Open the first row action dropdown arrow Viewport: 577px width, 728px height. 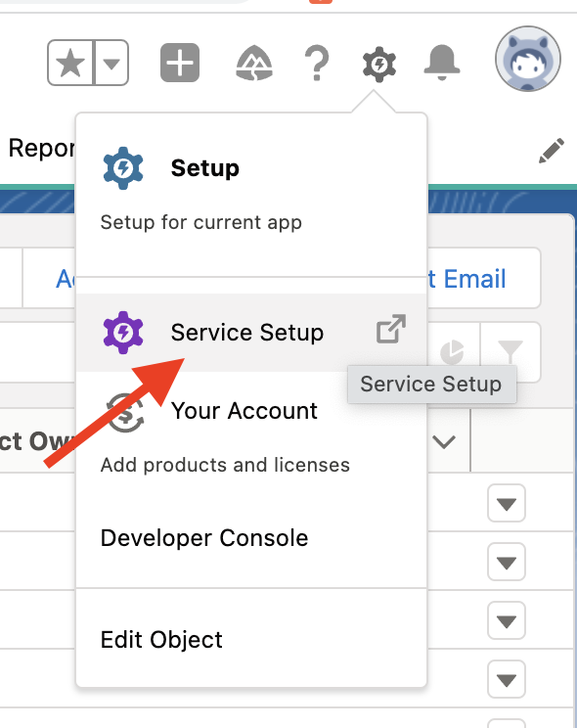click(x=507, y=503)
